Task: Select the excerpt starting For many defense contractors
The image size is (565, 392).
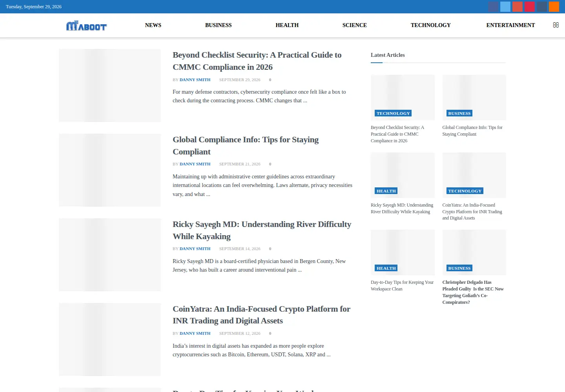Action: (x=259, y=96)
